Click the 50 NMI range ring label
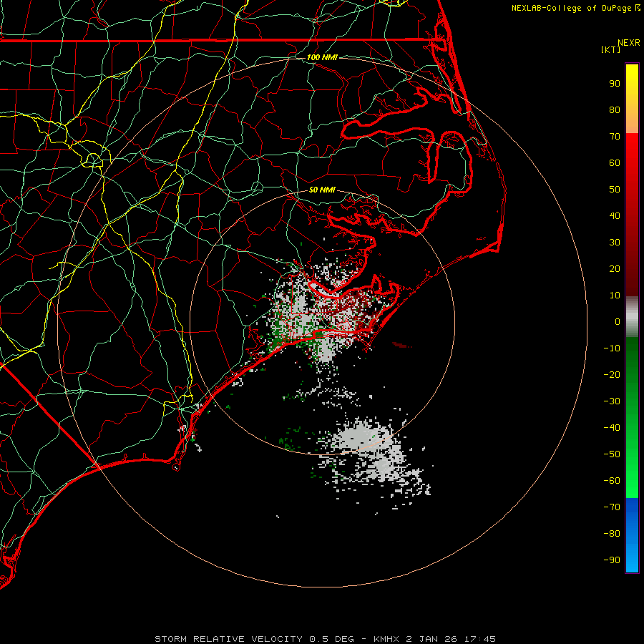 pyautogui.click(x=322, y=190)
